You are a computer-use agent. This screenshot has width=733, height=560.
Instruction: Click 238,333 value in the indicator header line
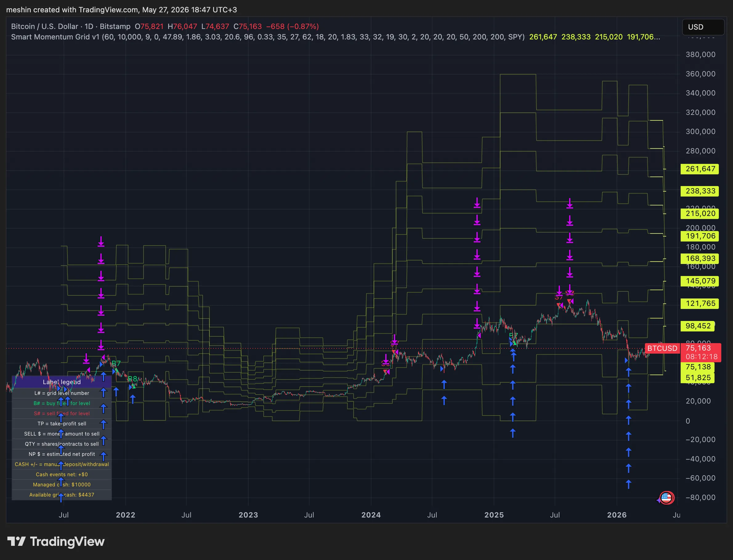(576, 37)
